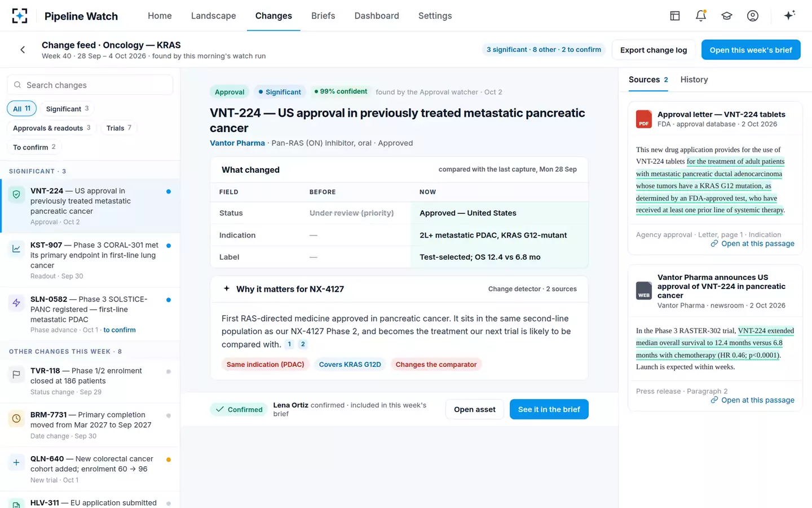This screenshot has width=812, height=508.
Task: Click the WEB icon on Vantor announcement
Action: pos(644,291)
